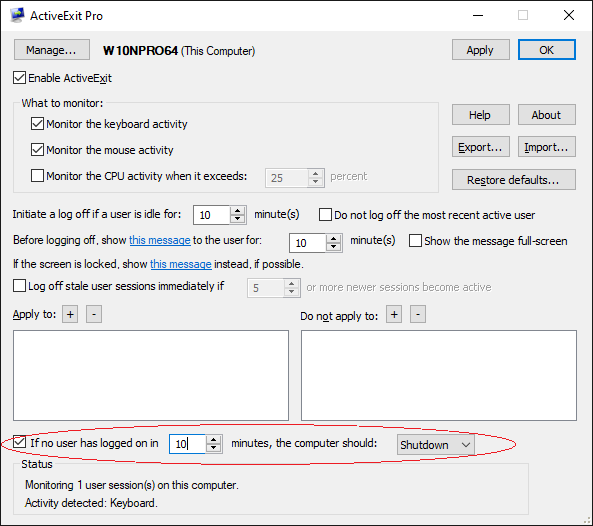Open the Manage... dialog
Viewport: 593px width, 526px height.
tap(52, 50)
